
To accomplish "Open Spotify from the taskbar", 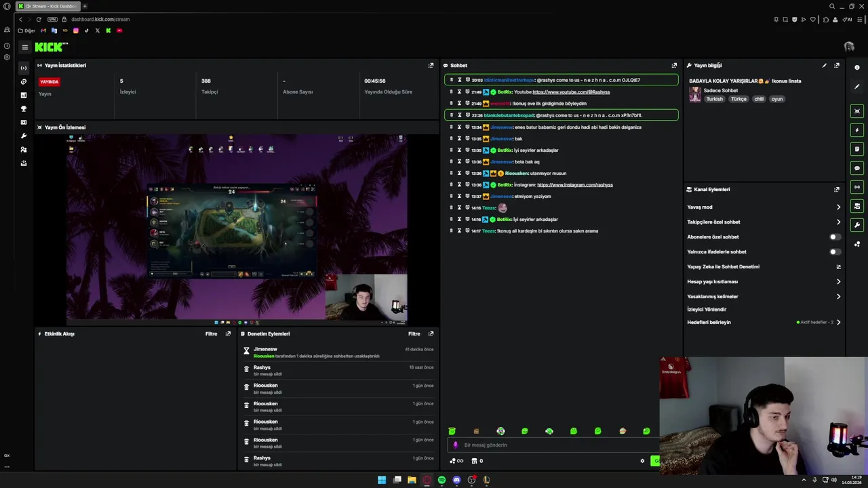I will [441, 480].
